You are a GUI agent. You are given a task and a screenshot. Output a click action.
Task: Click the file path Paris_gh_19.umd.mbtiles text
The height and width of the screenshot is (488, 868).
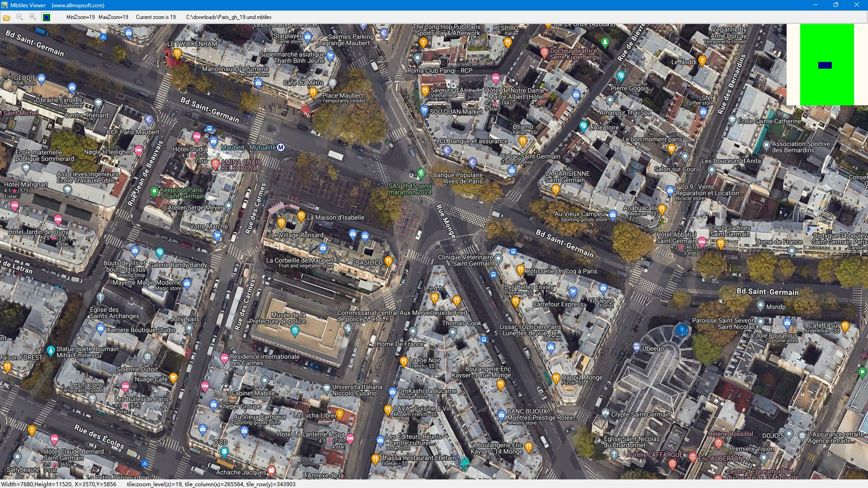tap(229, 17)
